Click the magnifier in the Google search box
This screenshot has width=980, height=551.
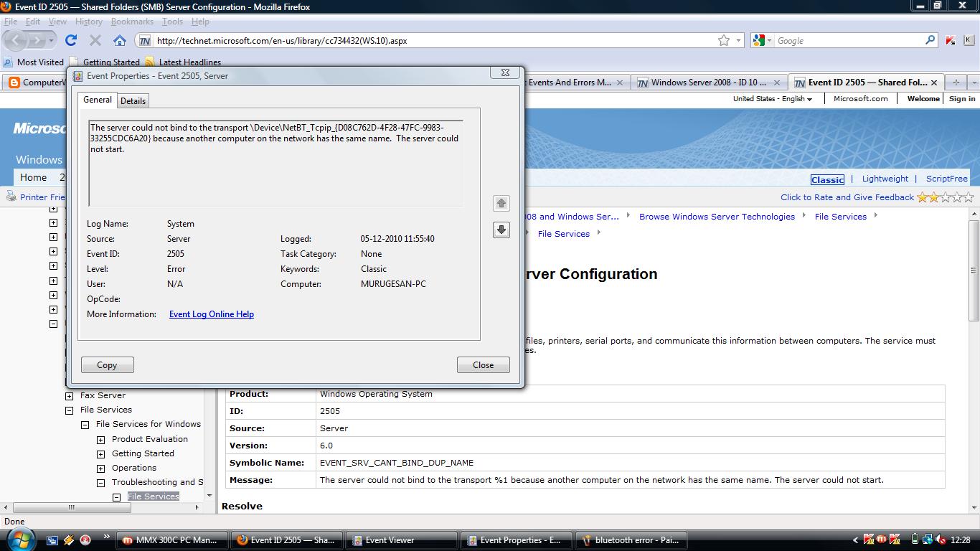(930, 40)
